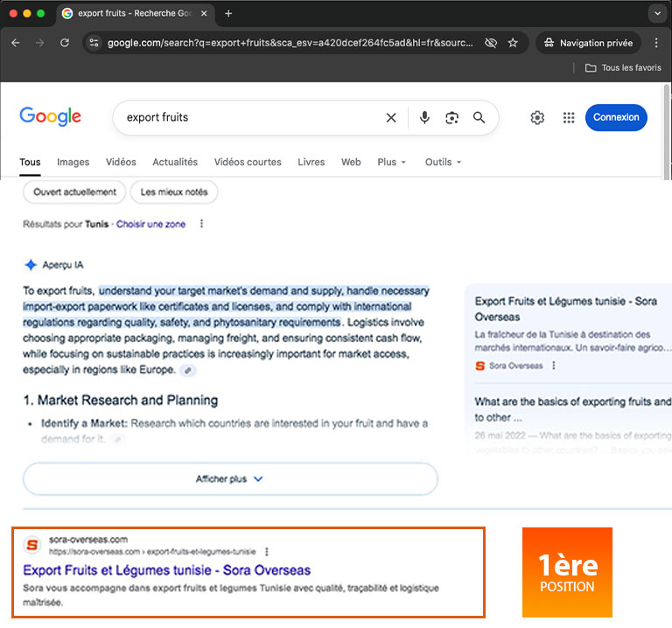This screenshot has width=672, height=628.
Task: Click the blue Connexion button
Action: point(616,117)
